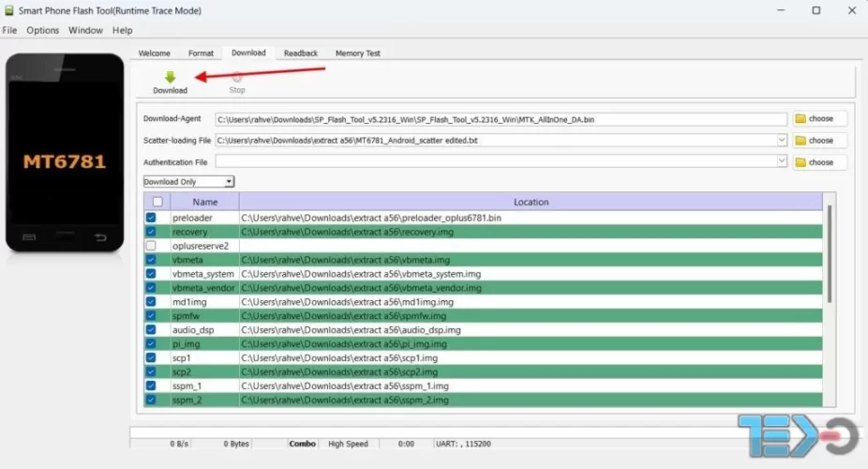Click the 0:00 elapsed time entry
Viewport: 868px width, 469px height.
pyautogui.click(x=406, y=444)
